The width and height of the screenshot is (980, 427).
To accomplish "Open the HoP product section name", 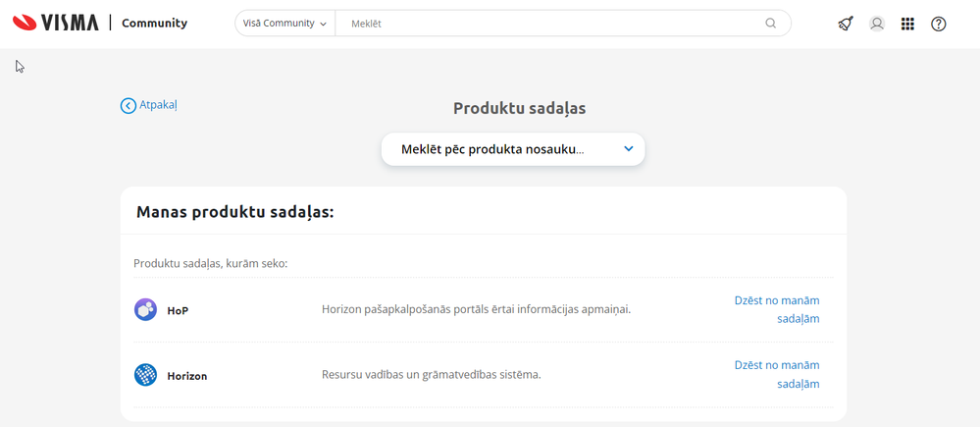I will click(178, 310).
